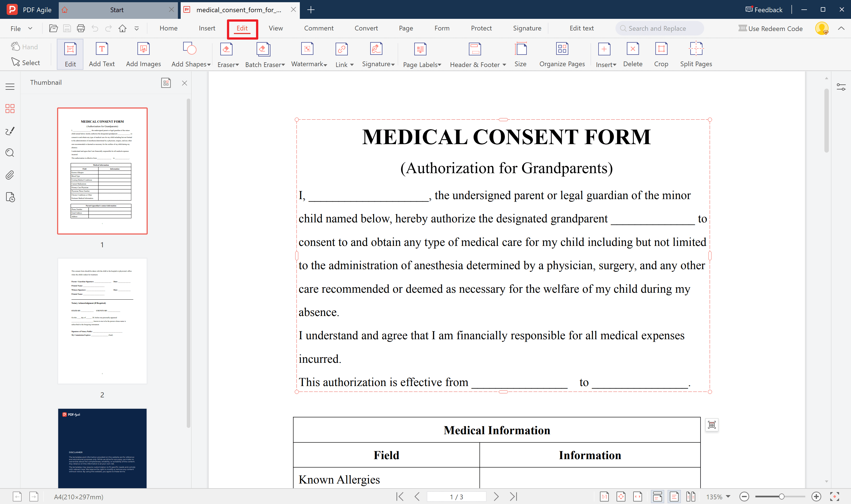
Task: Click the Feedback button
Action: pos(764,9)
